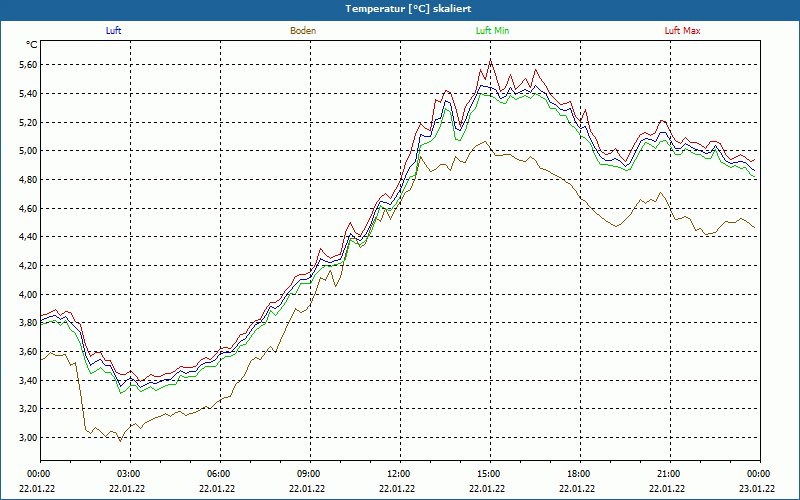
Task: Click the 23.01.22 date label
Action: pos(759,488)
